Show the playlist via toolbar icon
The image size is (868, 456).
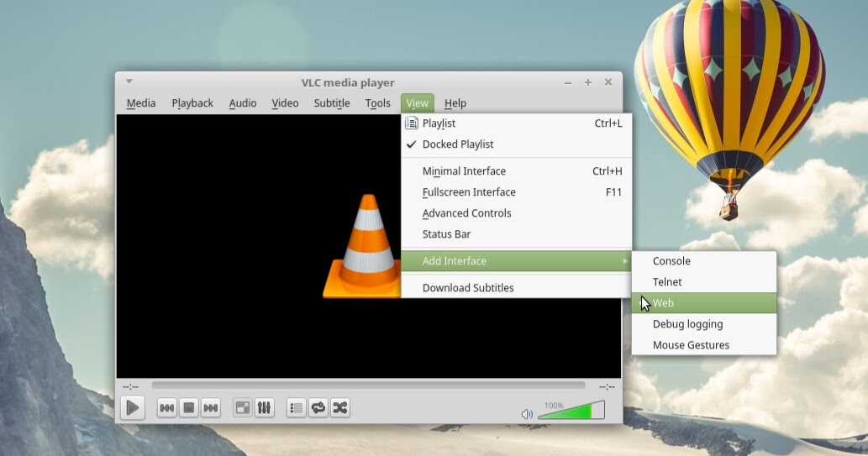click(296, 408)
